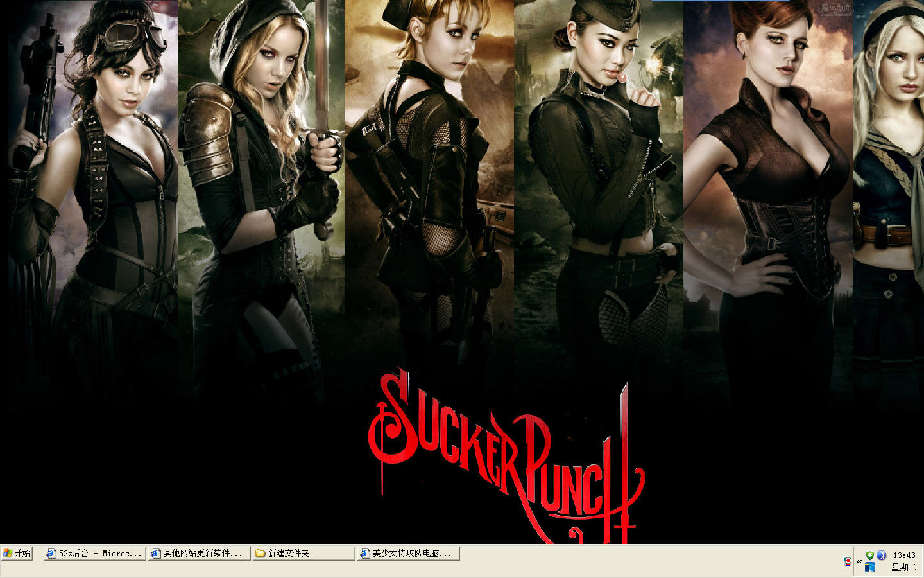Open the 开始 Start menu
This screenshot has height=578, width=924.
click(17, 553)
